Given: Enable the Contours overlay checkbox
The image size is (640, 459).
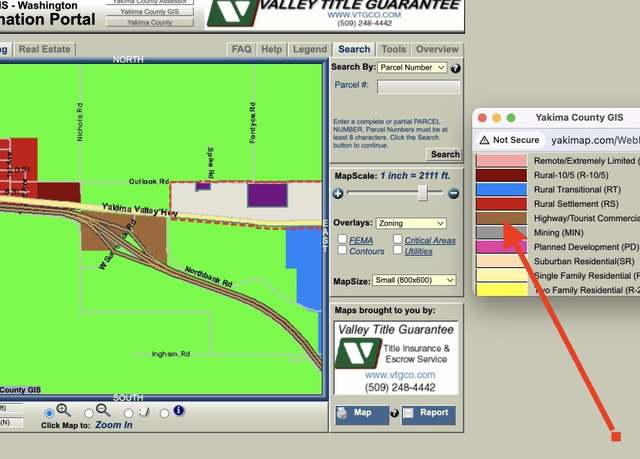Looking at the screenshot, I should (342, 250).
